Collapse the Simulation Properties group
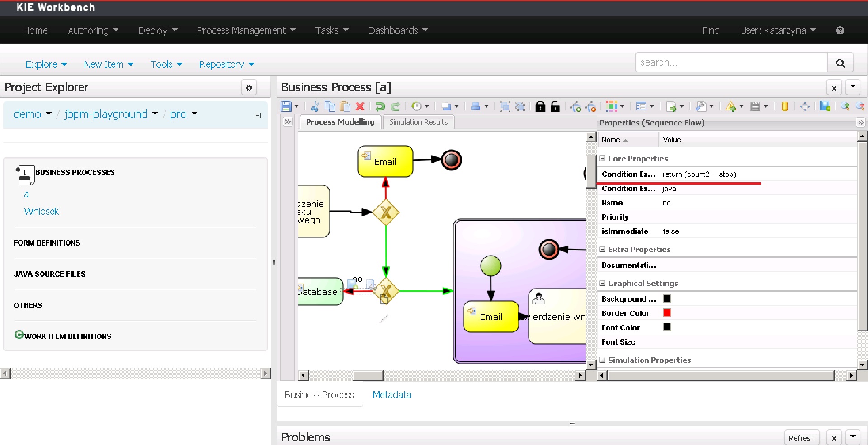The height and width of the screenshot is (445, 868). pos(603,360)
